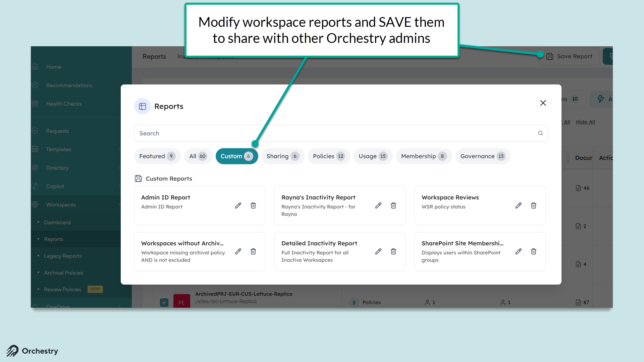Image resolution: width=644 pixels, height=362 pixels.
Task: Go to Home in sidebar
Action: pos(53,67)
